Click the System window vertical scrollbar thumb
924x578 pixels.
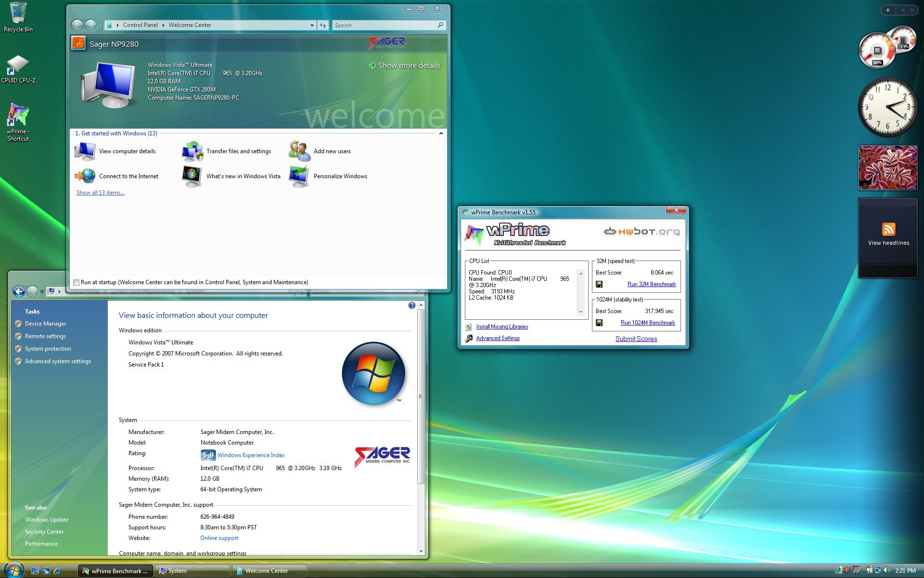421,396
